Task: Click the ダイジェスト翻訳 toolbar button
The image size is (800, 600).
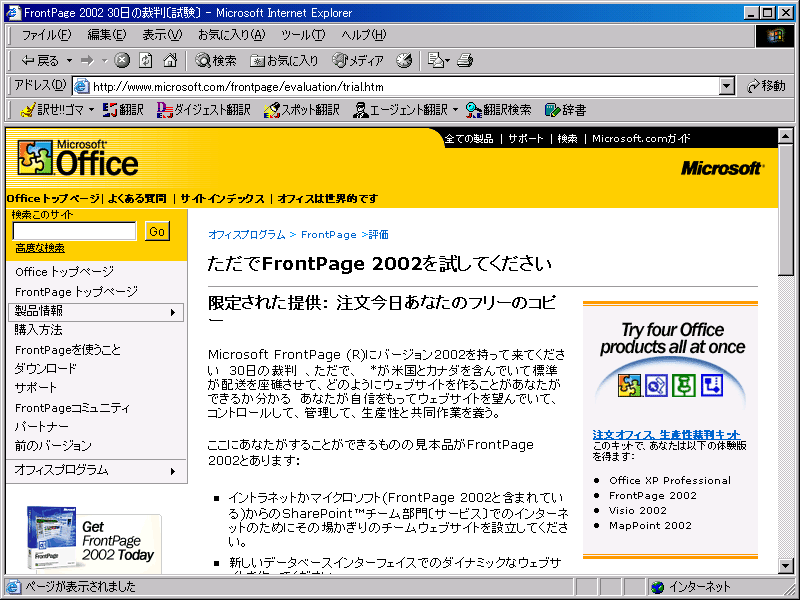Action: pos(204,110)
